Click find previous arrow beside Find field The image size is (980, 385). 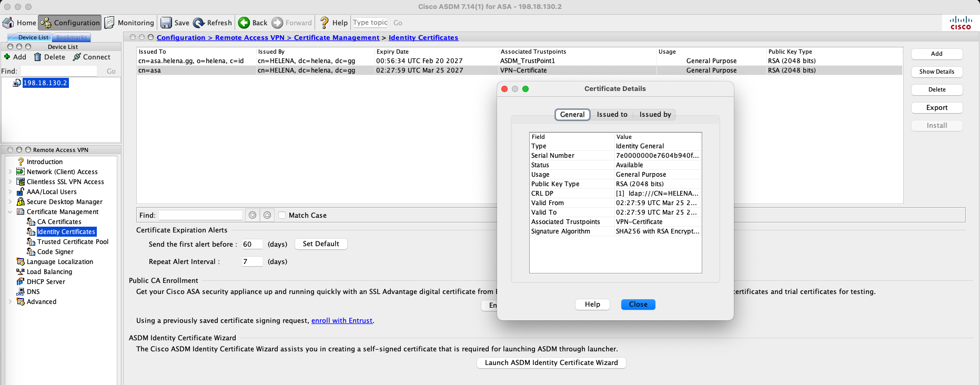click(267, 215)
